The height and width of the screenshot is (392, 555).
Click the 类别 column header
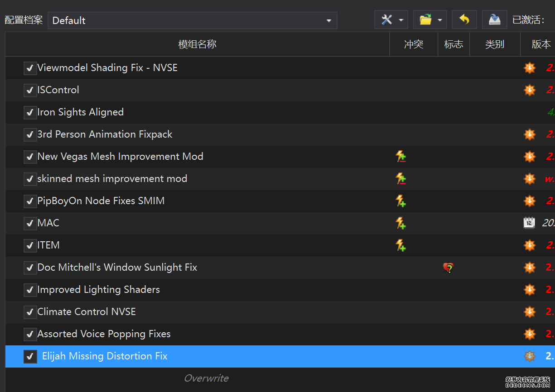(x=495, y=44)
